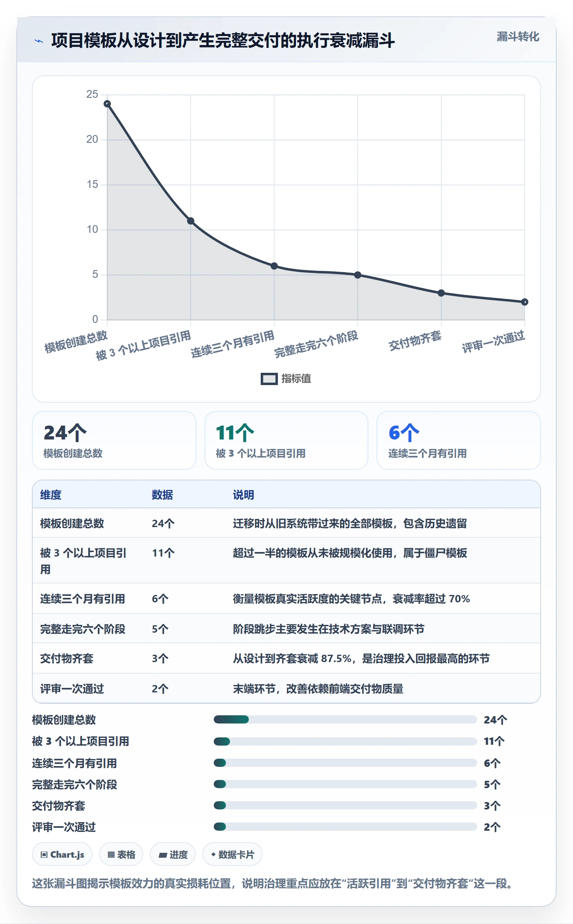Click the x-axis label 交付物齐套
The height and width of the screenshot is (924, 573).
(x=415, y=341)
